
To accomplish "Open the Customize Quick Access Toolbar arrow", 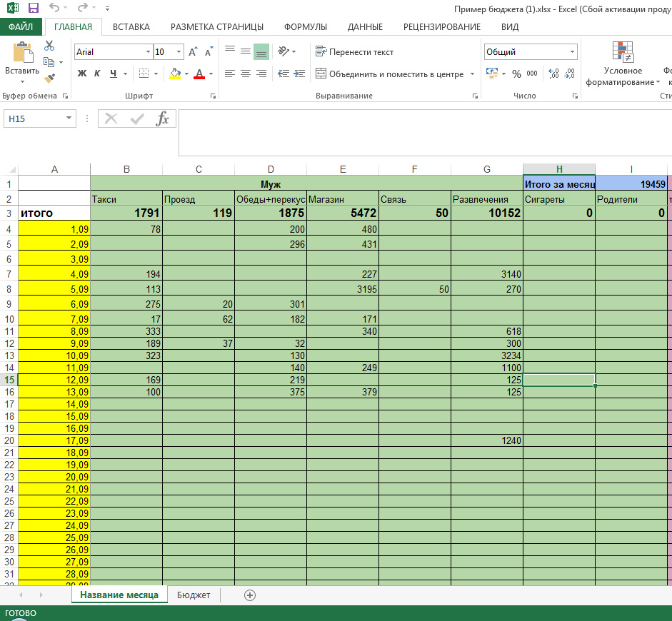I will tap(107, 8).
